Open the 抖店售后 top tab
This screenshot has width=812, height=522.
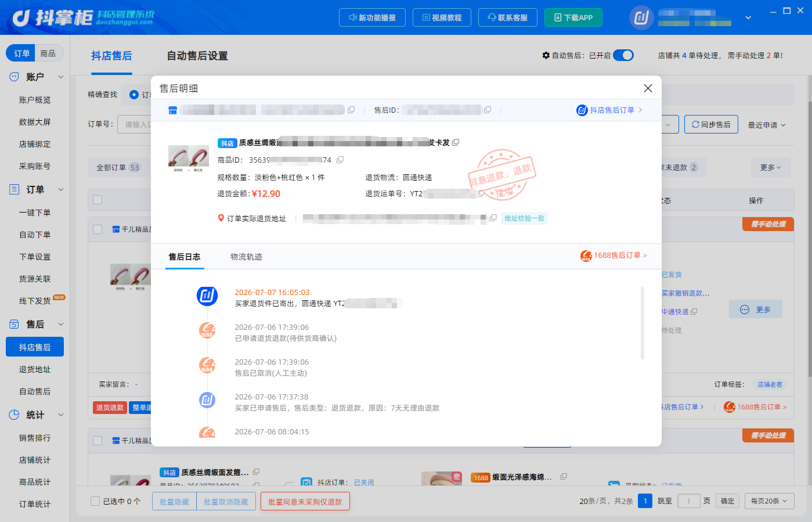[111, 56]
